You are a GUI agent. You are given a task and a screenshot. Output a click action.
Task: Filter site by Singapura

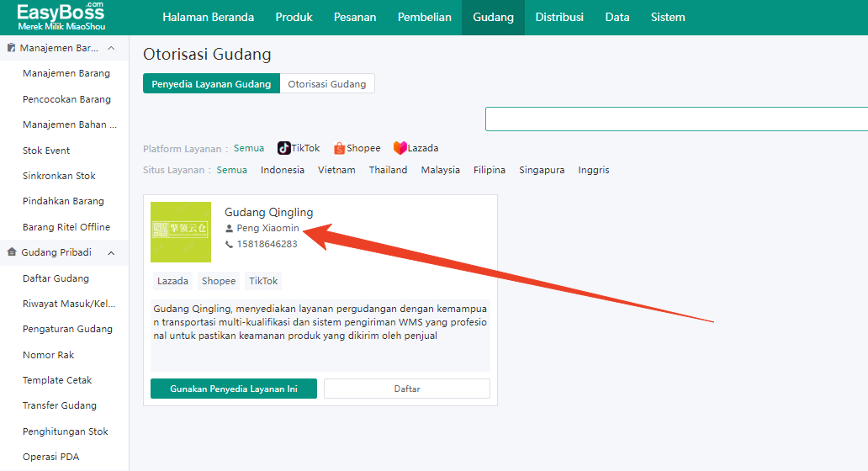click(542, 170)
